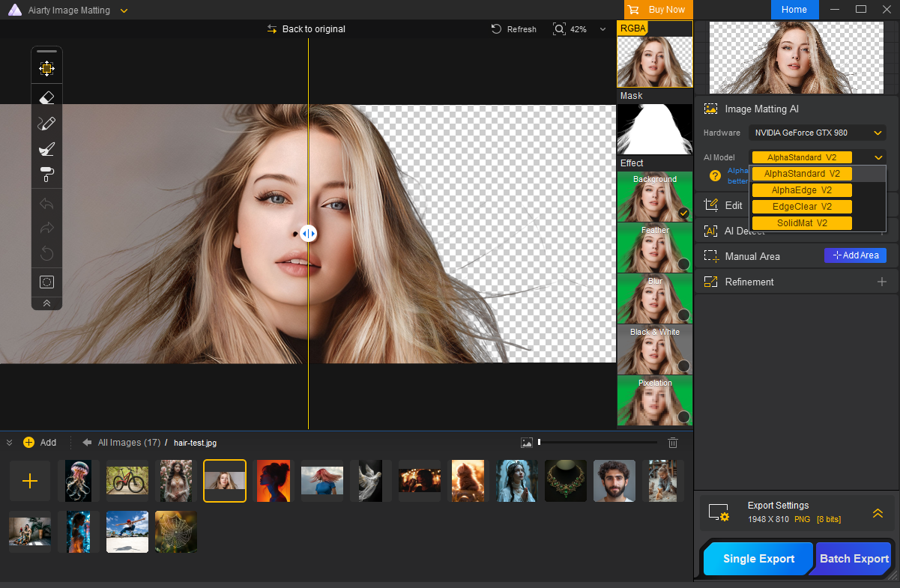This screenshot has height=588, width=900.
Task: Click the trash delete icon in image strip
Action: 673,443
